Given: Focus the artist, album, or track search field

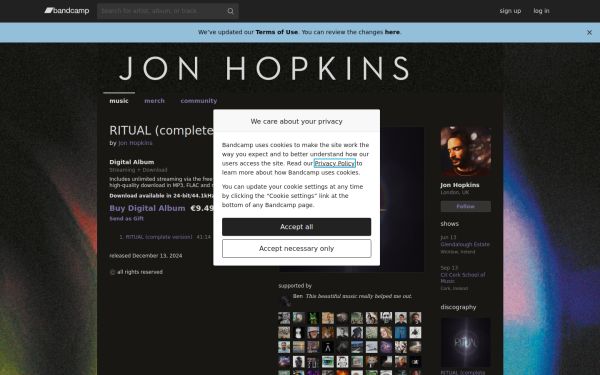Looking at the screenshot, I should (168, 11).
